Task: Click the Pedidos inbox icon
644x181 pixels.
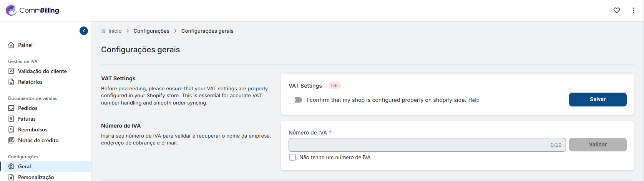Action: point(11,108)
